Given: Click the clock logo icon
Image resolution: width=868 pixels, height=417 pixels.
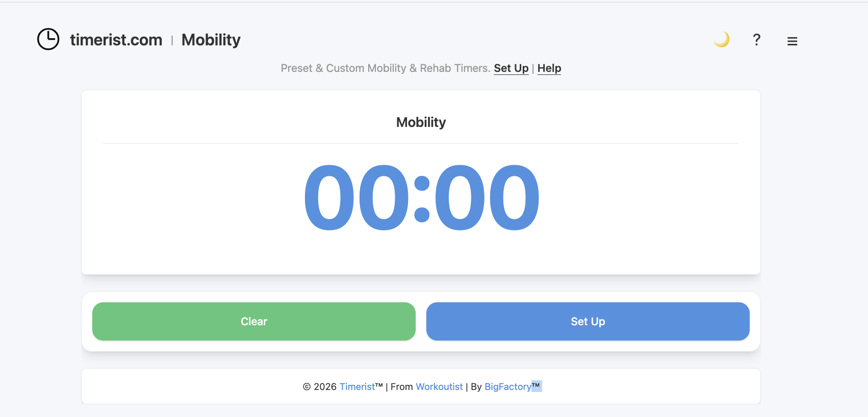Looking at the screenshot, I should [x=48, y=39].
